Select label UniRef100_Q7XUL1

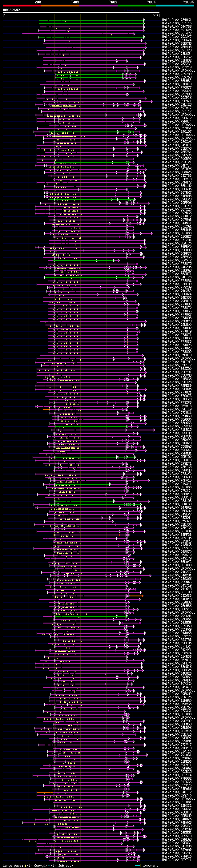177,412
